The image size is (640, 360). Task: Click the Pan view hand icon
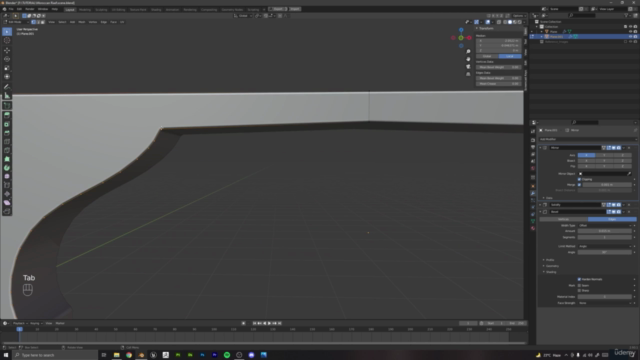point(468,59)
